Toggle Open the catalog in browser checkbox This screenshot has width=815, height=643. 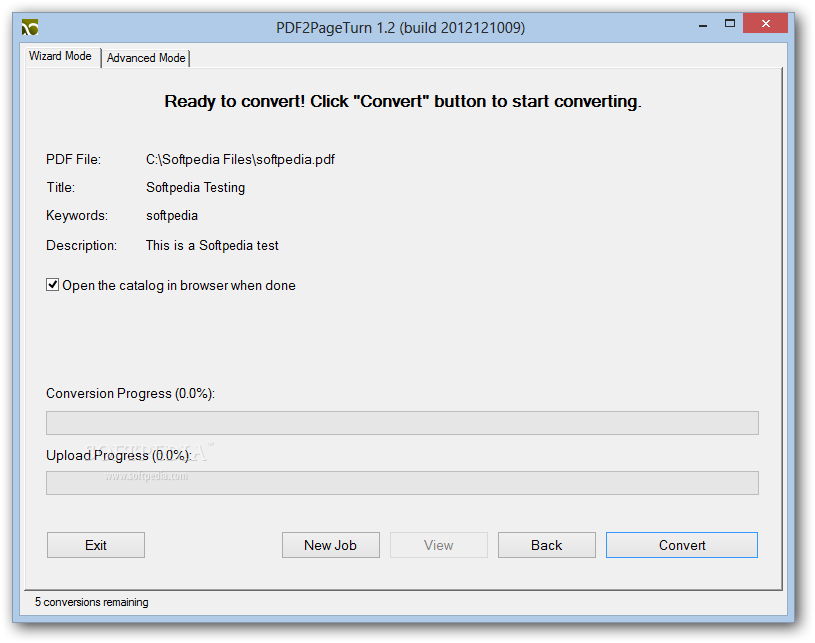(52, 285)
